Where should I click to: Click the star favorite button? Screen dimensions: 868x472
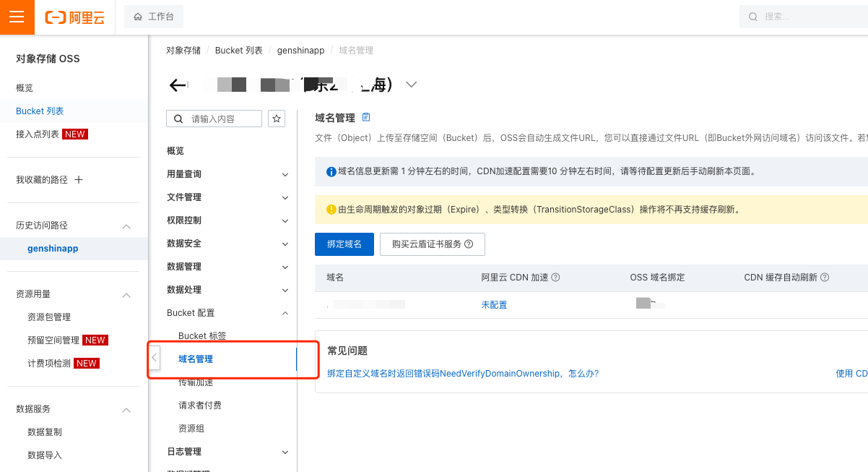pyautogui.click(x=276, y=119)
